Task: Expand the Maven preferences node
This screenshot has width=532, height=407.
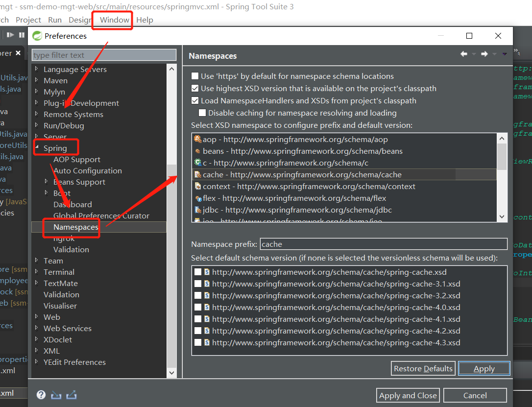Action: 37,80
